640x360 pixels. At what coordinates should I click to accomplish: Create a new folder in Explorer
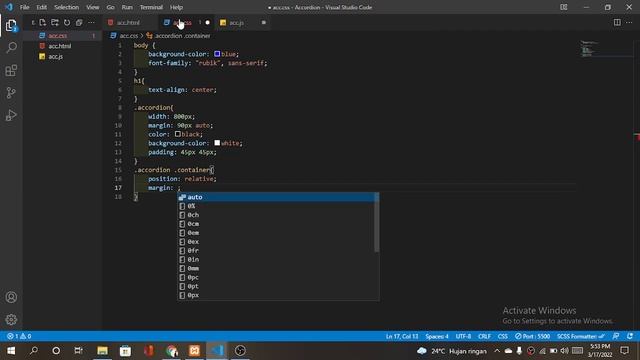point(55,22)
